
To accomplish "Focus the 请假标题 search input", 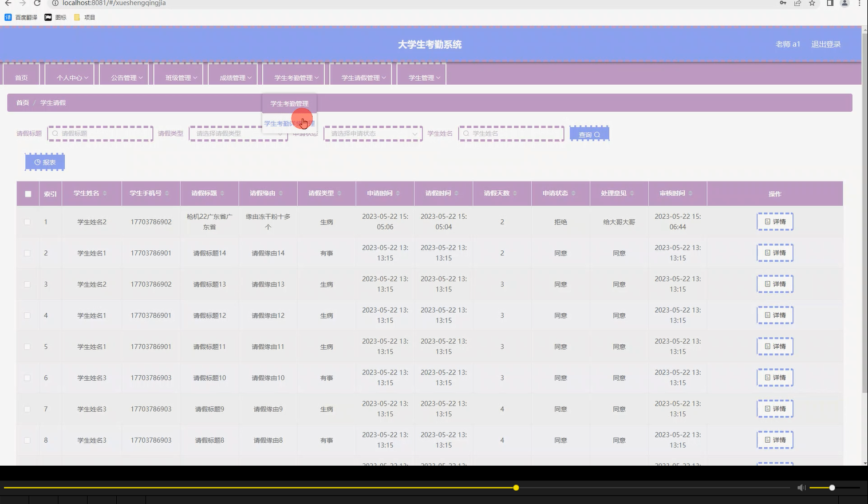I will click(x=100, y=133).
